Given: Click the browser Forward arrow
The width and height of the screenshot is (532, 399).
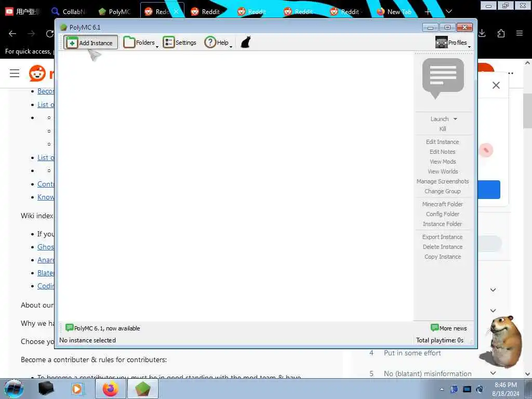Looking at the screenshot, I should 31,33.
